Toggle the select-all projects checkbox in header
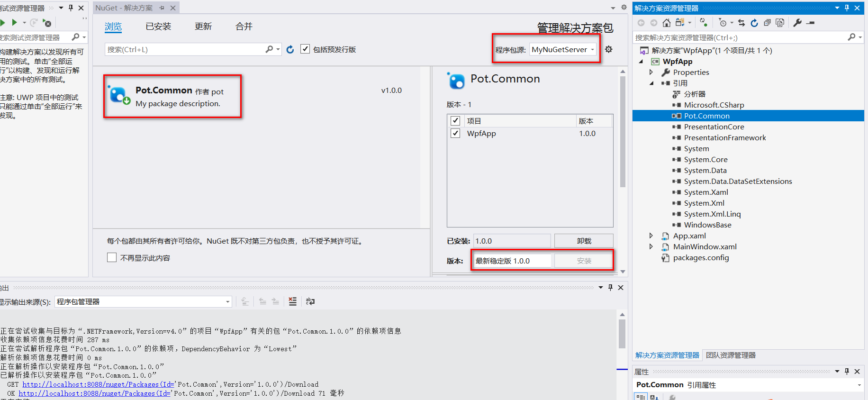The height and width of the screenshot is (400, 868). [455, 121]
